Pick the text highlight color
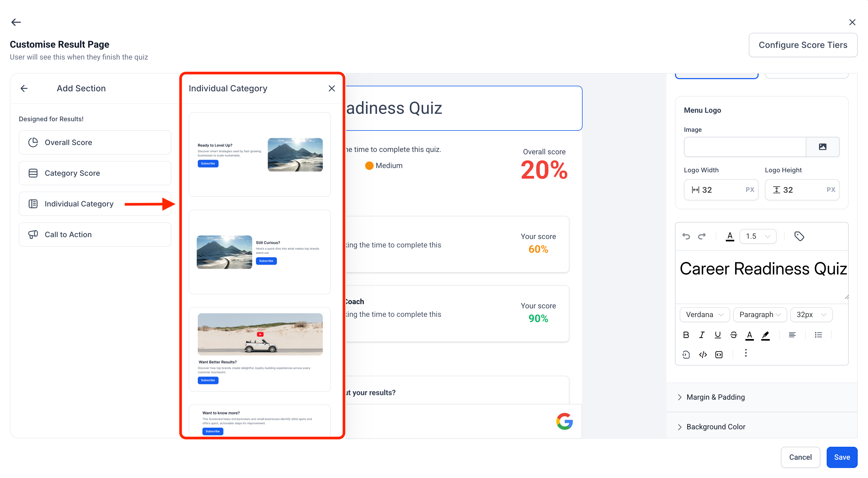This screenshot has height=478, width=868. click(766, 335)
